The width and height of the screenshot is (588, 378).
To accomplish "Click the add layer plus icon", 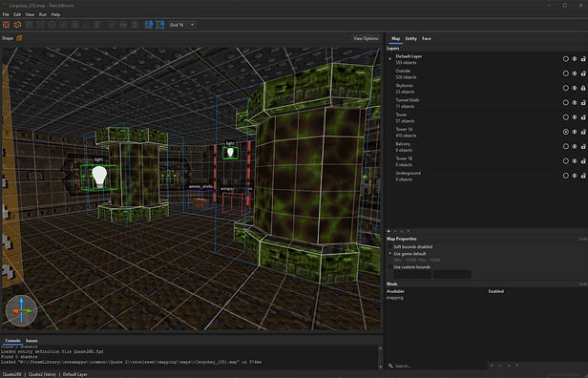I will (x=388, y=231).
